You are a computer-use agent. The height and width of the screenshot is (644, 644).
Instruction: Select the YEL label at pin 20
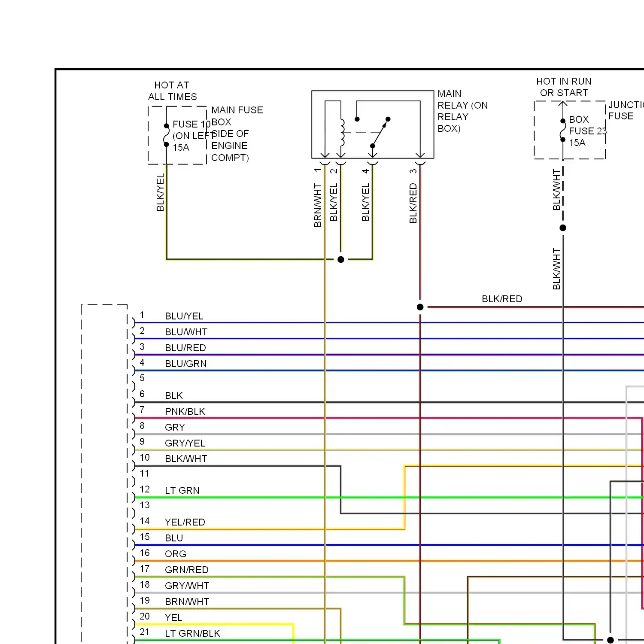[173, 617]
